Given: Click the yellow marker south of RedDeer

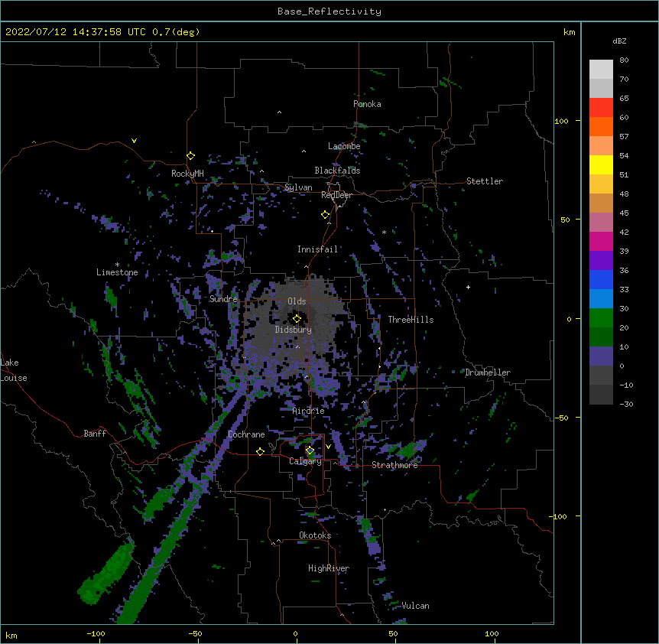Looking at the screenshot, I should (325, 215).
